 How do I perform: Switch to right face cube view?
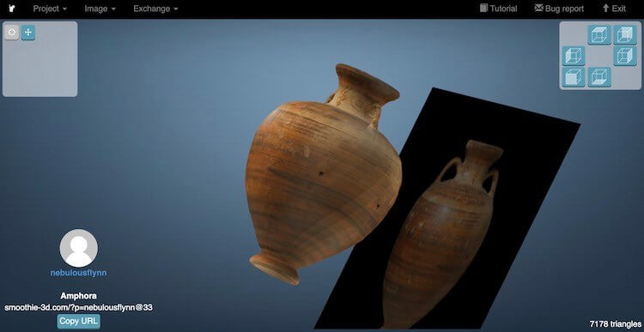tap(625, 56)
